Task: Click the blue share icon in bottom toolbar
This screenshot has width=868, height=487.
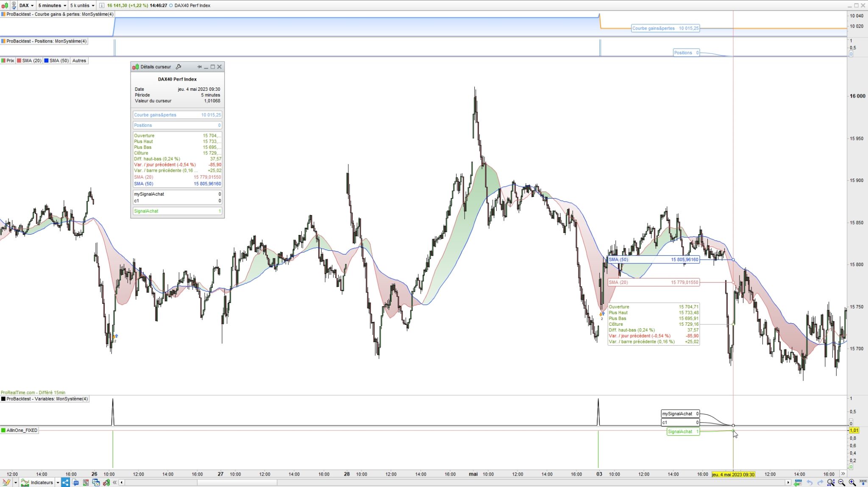Action: coord(65,482)
